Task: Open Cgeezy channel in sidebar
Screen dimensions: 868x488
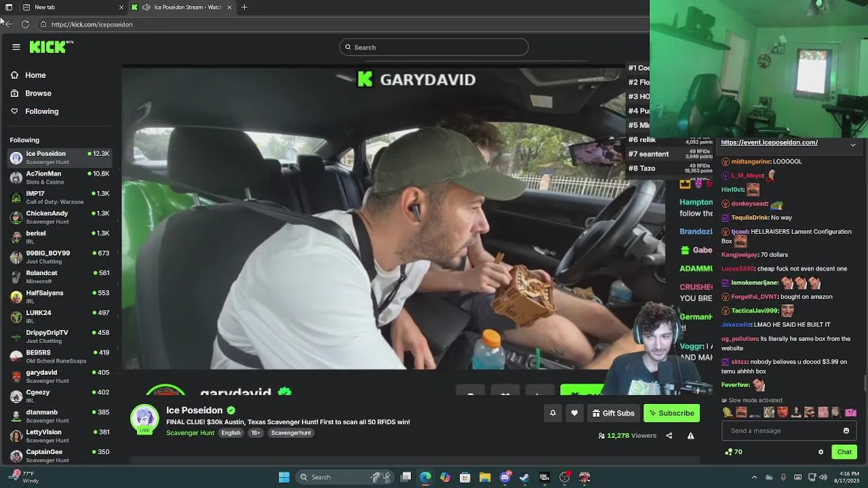Action: pyautogui.click(x=60, y=396)
